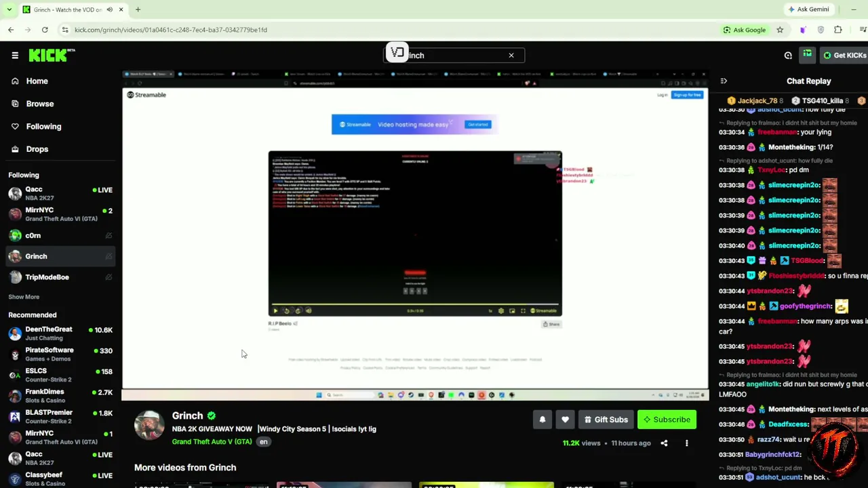Click the 'More videos from Grinch' heading
This screenshot has width=868, height=488.
pos(185,468)
